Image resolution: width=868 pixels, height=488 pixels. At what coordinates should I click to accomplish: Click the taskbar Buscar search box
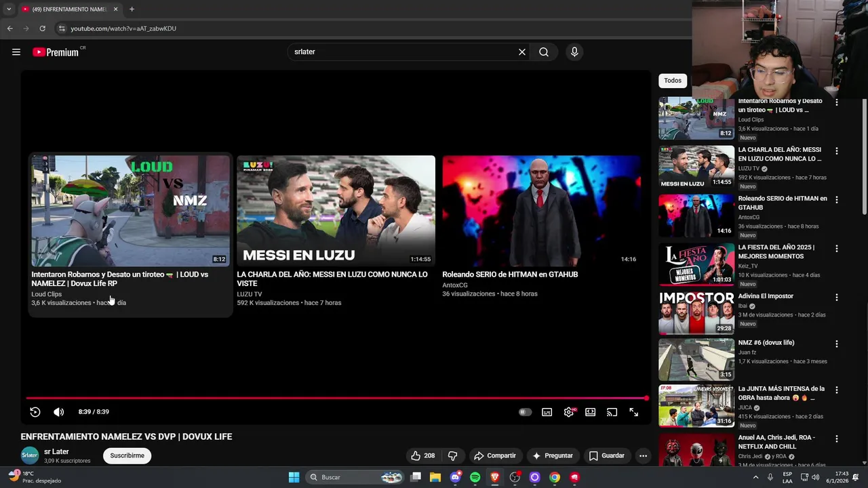point(355,477)
